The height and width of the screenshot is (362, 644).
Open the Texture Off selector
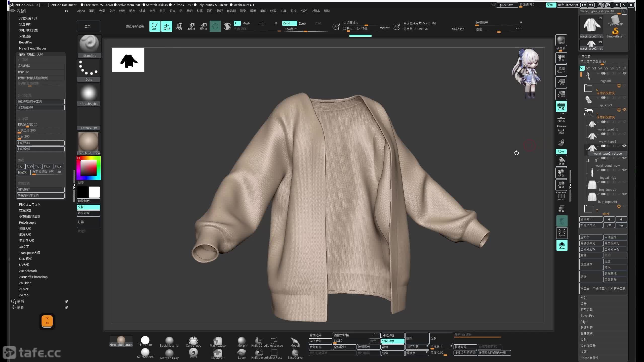(x=89, y=119)
